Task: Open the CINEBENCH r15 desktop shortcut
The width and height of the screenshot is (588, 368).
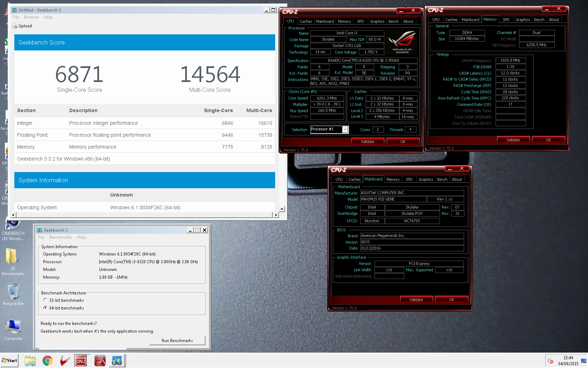Action: click(13, 229)
